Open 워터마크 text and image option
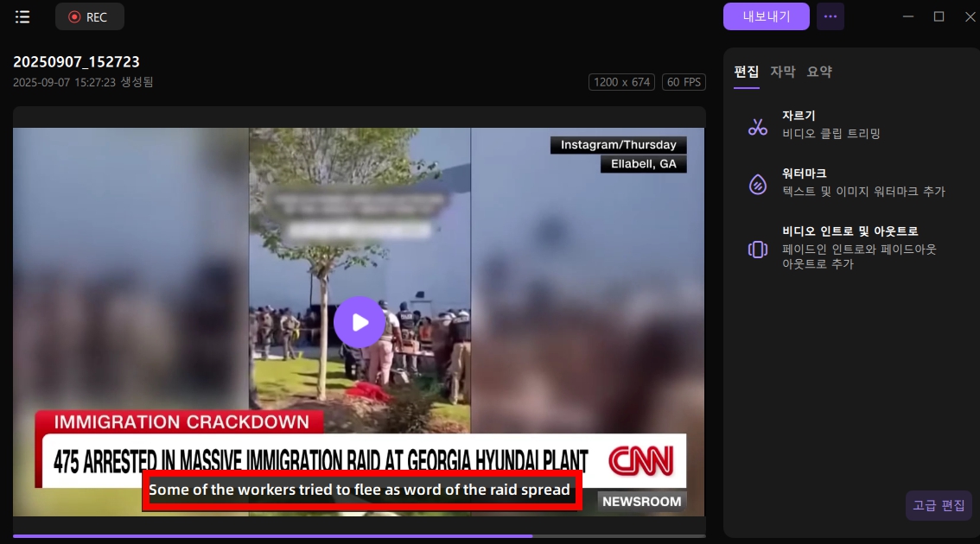Viewport: 980px width, 544px height. point(847,182)
